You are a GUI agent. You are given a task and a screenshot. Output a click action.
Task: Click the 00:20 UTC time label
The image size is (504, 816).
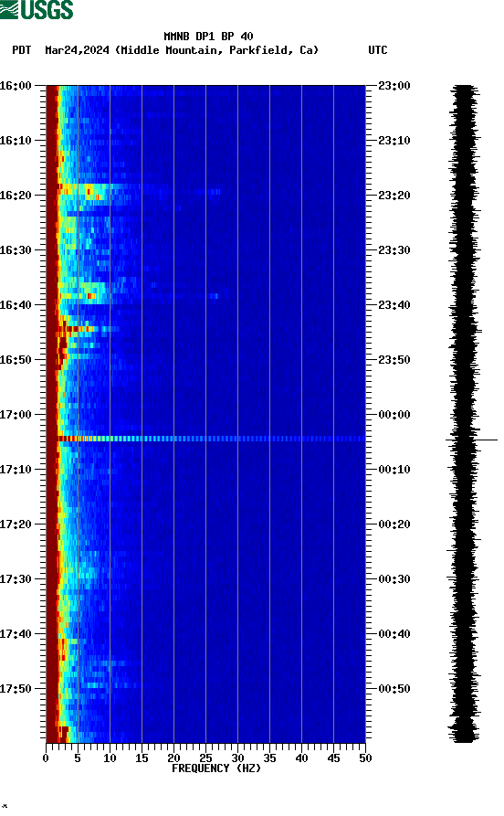click(x=394, y=525)
